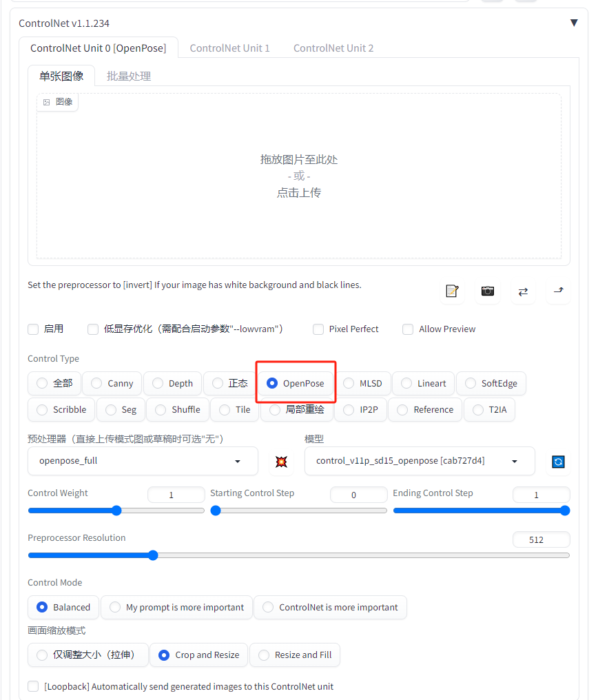Viewport: 598px width, 700px height.
Task: Run the preprocessor with the explosion icon
Action: click(281, 461)
